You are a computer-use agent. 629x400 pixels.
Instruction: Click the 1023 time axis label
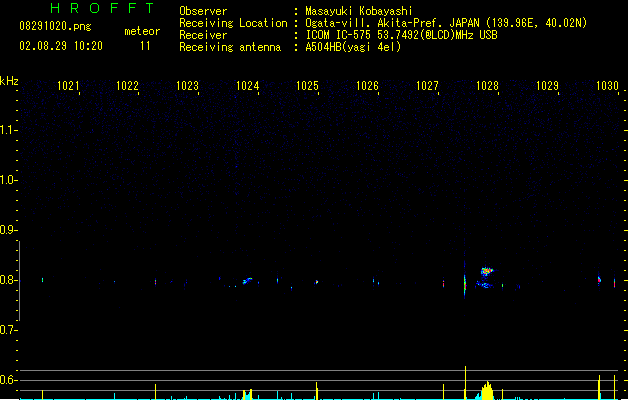[x=187, y=86]
